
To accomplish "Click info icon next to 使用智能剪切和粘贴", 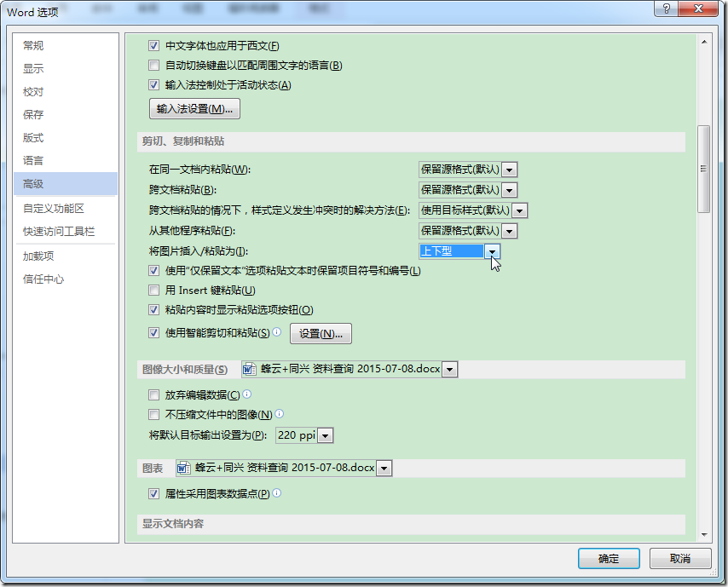I will [x=277, y=331].
